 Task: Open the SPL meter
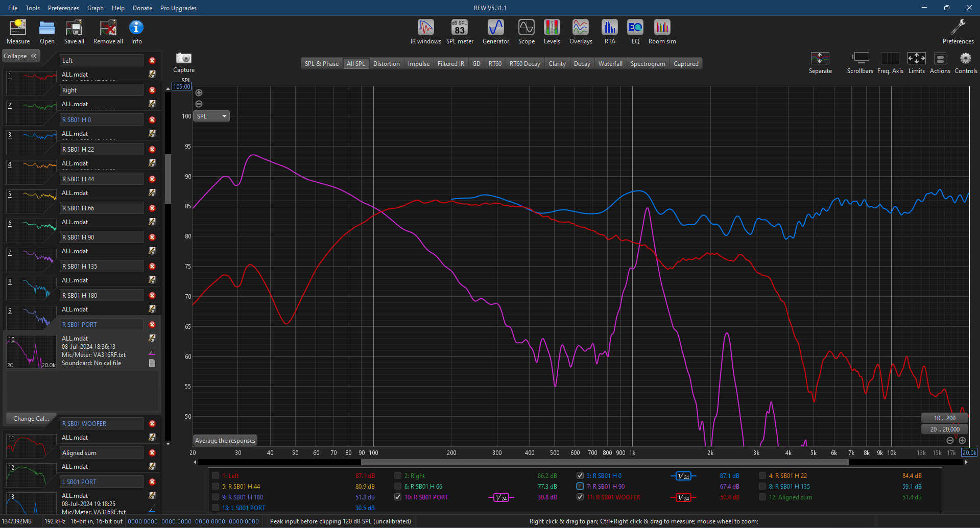click(460, 32)
